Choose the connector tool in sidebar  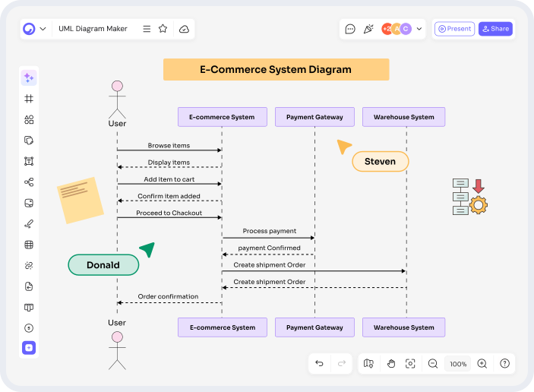click(x=29, y=182)
